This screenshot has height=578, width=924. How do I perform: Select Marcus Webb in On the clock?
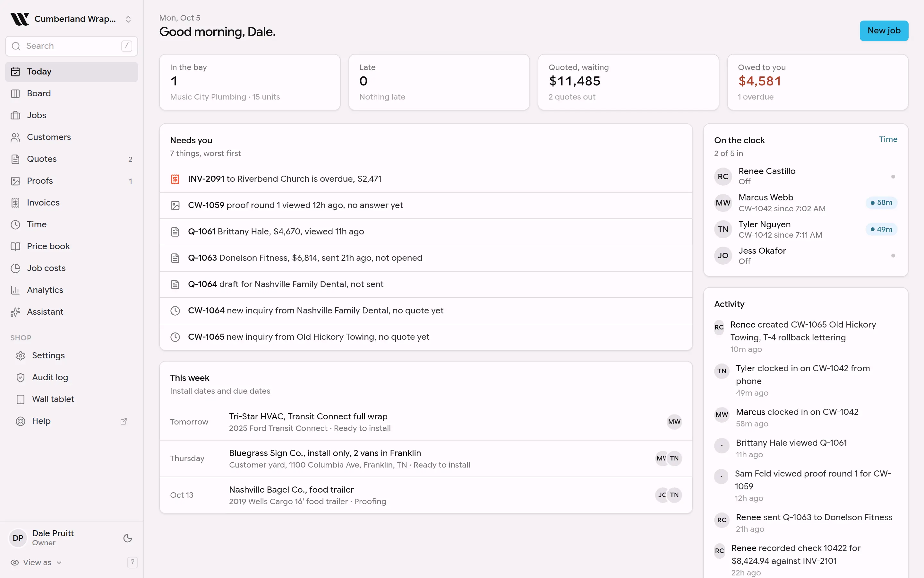pyautogui.click(x=806, y=203)
